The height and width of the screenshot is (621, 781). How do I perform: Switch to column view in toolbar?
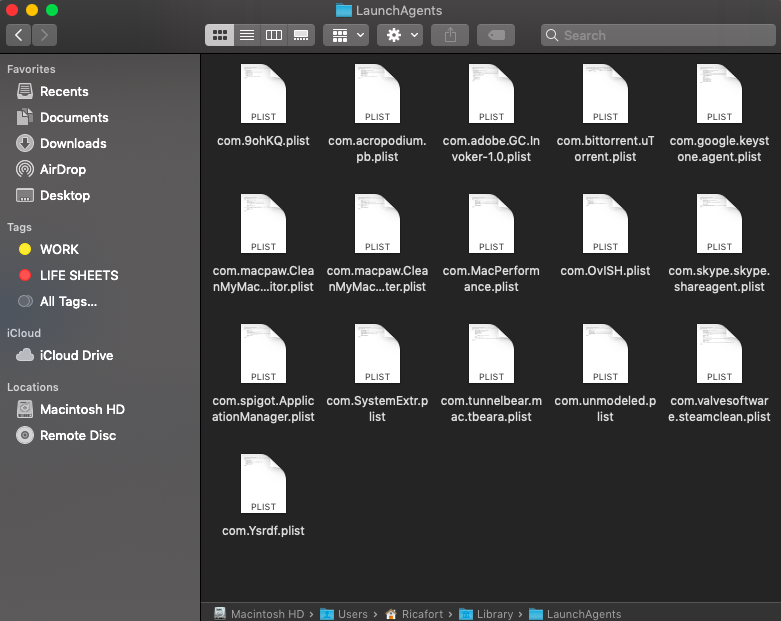pos(273,35)
